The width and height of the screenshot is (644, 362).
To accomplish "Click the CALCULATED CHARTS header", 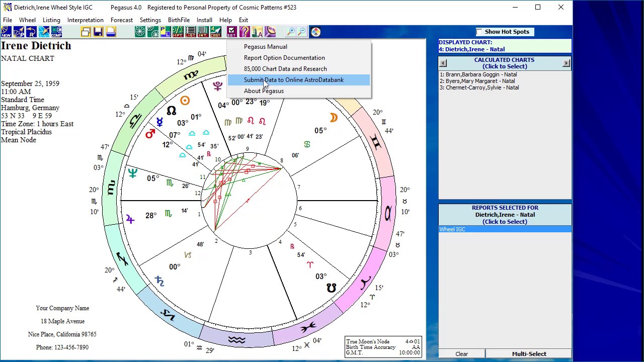I will click(504, 63).
